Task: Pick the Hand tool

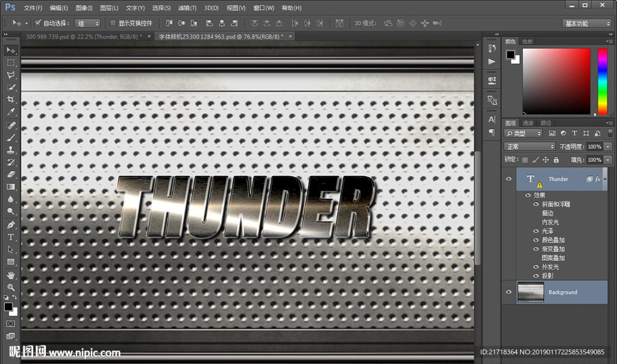Action: [x=11, y=275]
